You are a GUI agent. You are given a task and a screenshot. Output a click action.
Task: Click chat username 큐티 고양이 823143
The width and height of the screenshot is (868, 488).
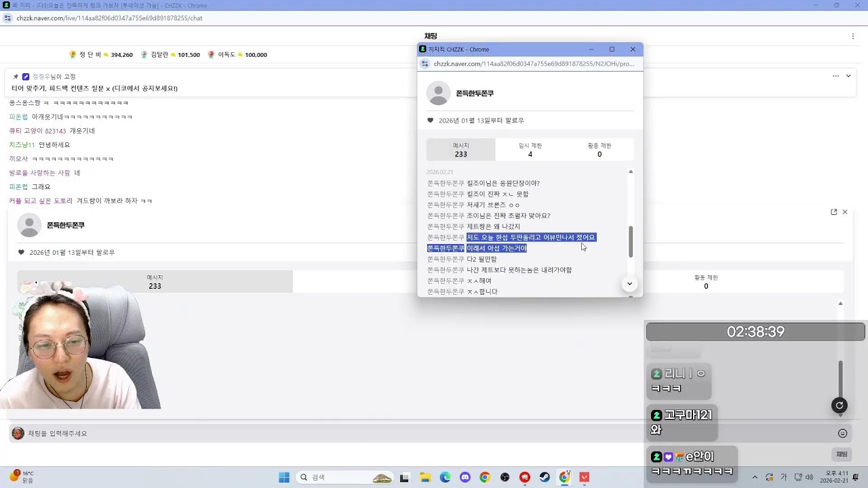[x=37, y=131]
